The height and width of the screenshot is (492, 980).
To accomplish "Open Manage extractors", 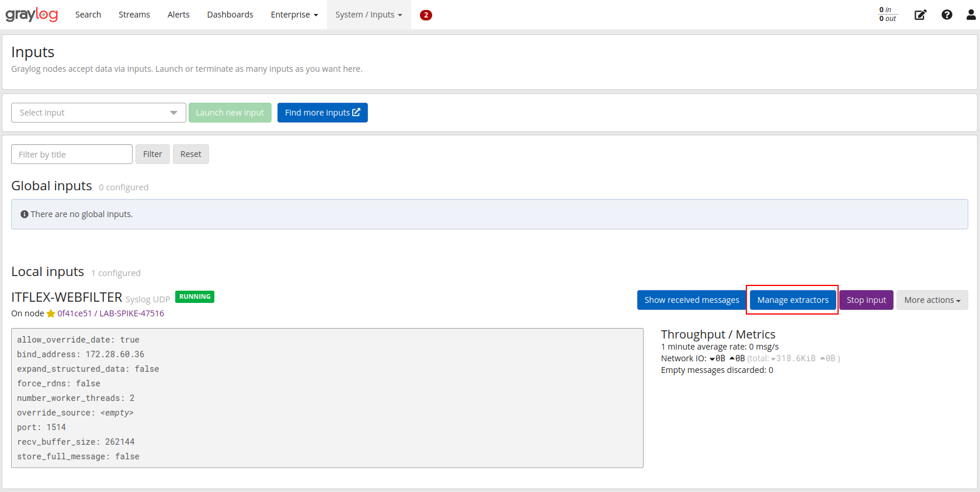I will [x=793, y=300].
